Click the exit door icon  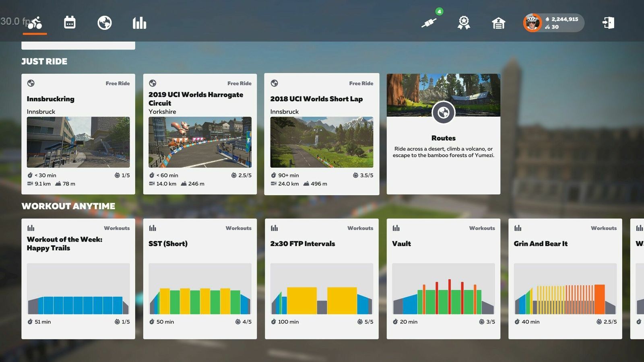(x=608, y=23)
